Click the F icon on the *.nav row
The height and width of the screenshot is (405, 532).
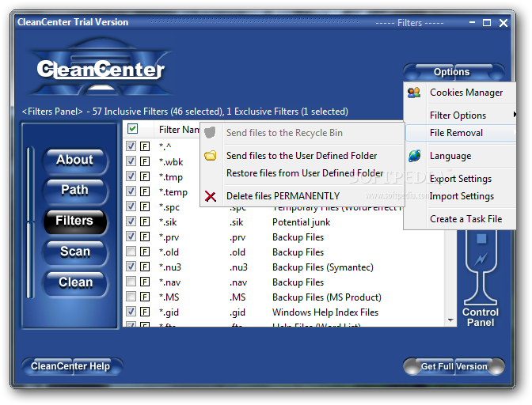[145, 282]
